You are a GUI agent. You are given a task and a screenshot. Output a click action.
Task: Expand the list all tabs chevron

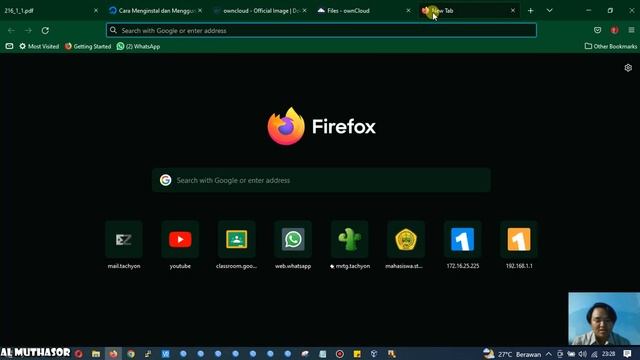[x=549, y=11]
